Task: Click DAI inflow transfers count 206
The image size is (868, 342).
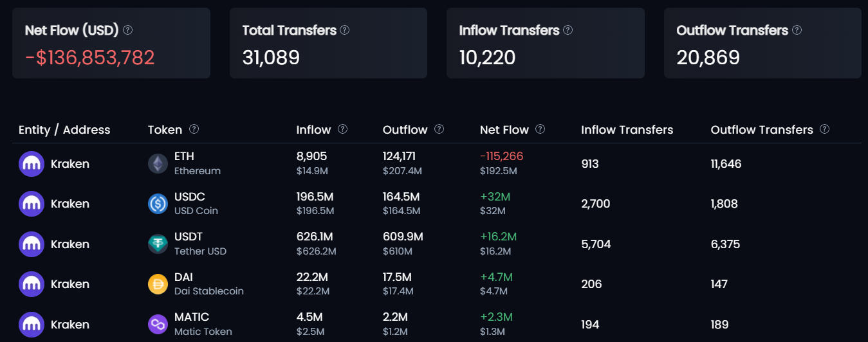Action: [x=591, y=284]
